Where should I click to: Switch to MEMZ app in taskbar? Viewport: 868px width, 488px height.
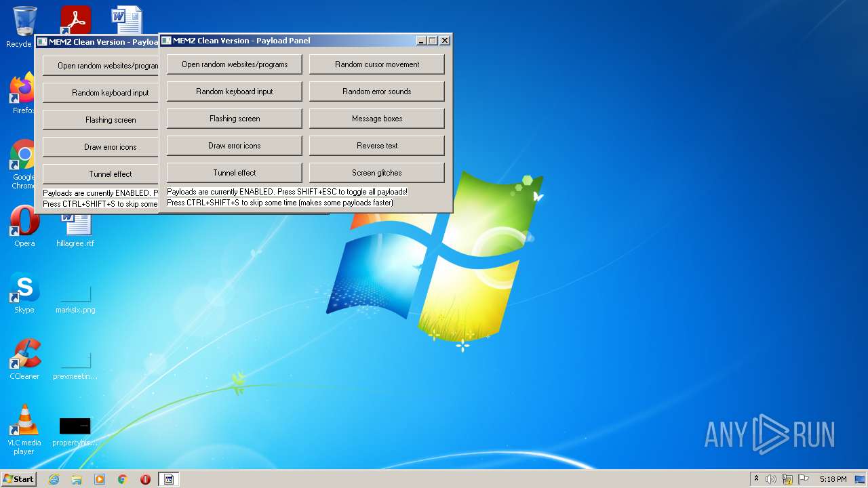[x=169, y=479]
